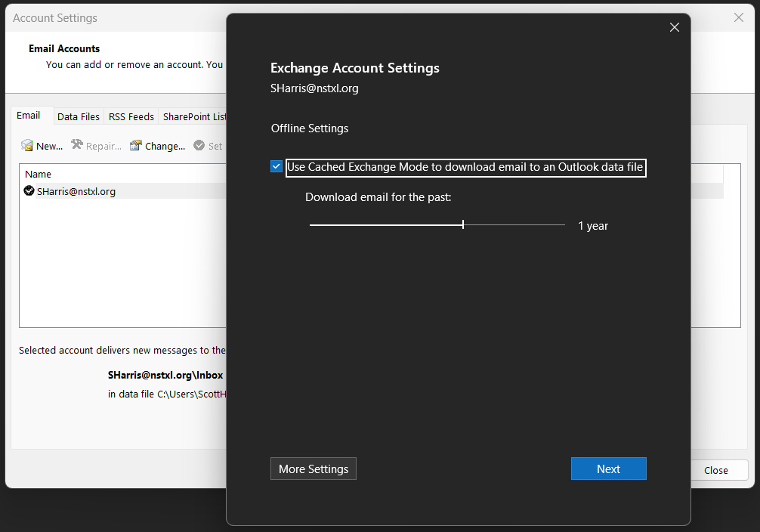Screen dimensions: 760x532
Task: Open More Settings in Exchange dialog
Action: click(313, 469)
